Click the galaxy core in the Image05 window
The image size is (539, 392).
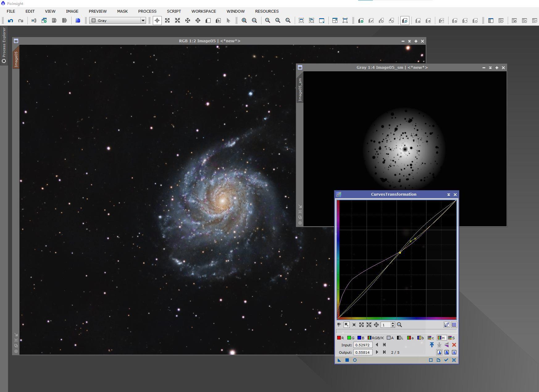pyautogui.click(x=222, y=201)
